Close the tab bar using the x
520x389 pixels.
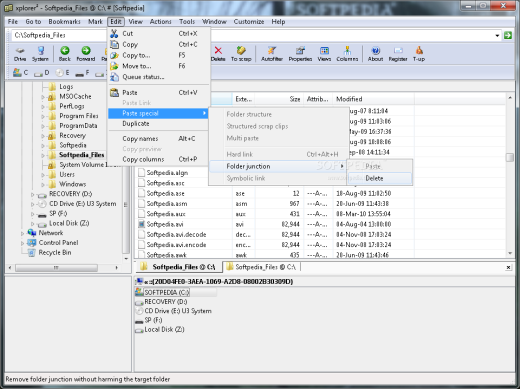click(508, 267)
